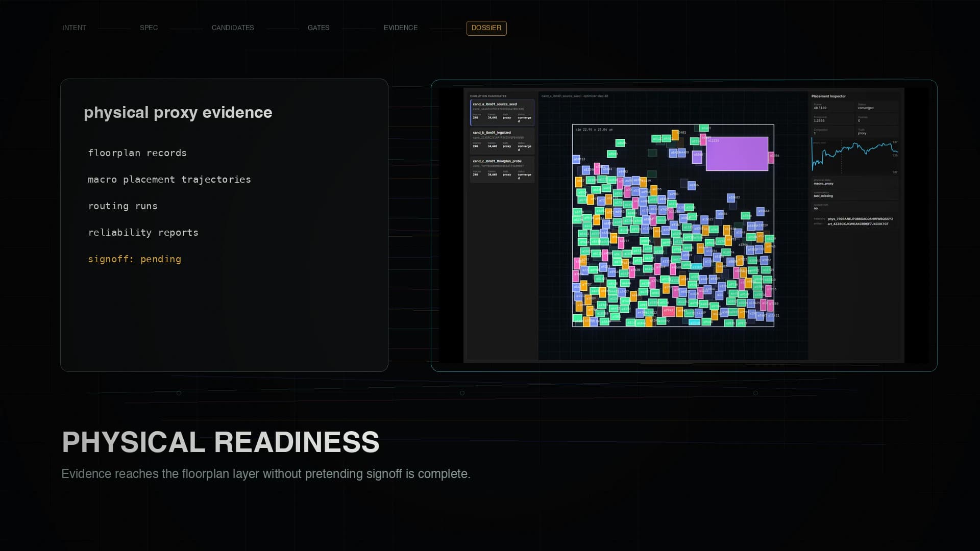Switch to the SPEC stage
Image resolution: width=980 pixels, height=551 pixels.
pos(149,28)
